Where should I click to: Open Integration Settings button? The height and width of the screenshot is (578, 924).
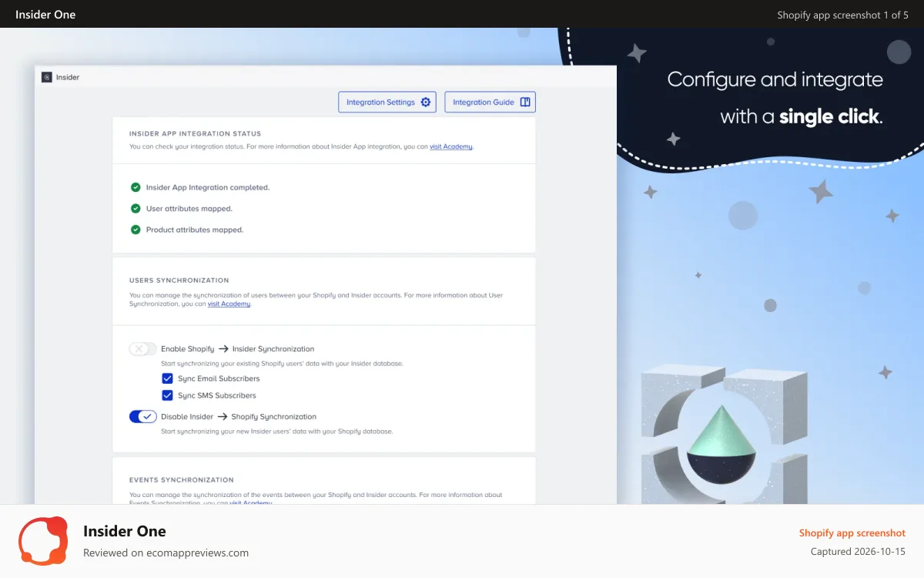(x=387, y=102)
